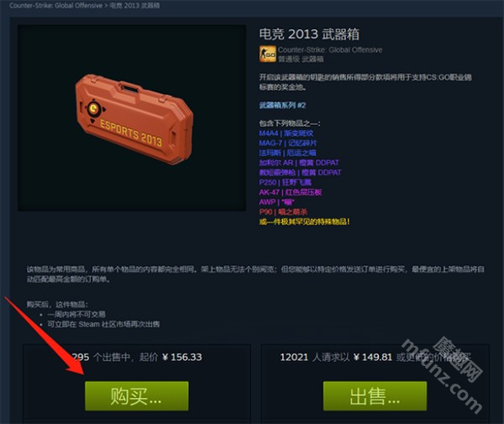This screenshot has width=504, height=424.
Task: Click the 武器箱系列 #2 collection label
Action: click(282, 105)
